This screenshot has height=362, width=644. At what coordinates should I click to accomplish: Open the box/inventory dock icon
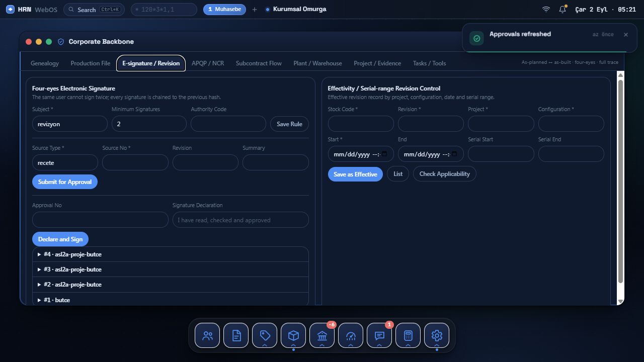[x=293, y=335]
